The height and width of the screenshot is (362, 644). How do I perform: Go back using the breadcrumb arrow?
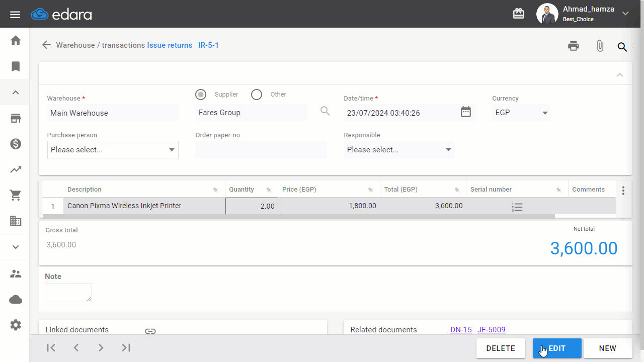(46, 45)
